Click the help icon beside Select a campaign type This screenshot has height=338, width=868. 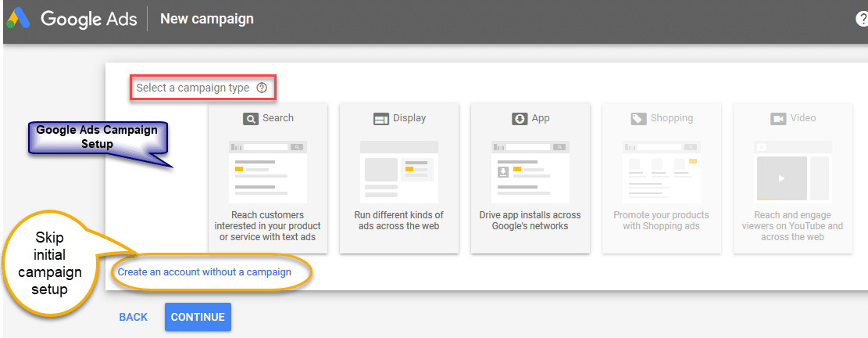(262, 88)
